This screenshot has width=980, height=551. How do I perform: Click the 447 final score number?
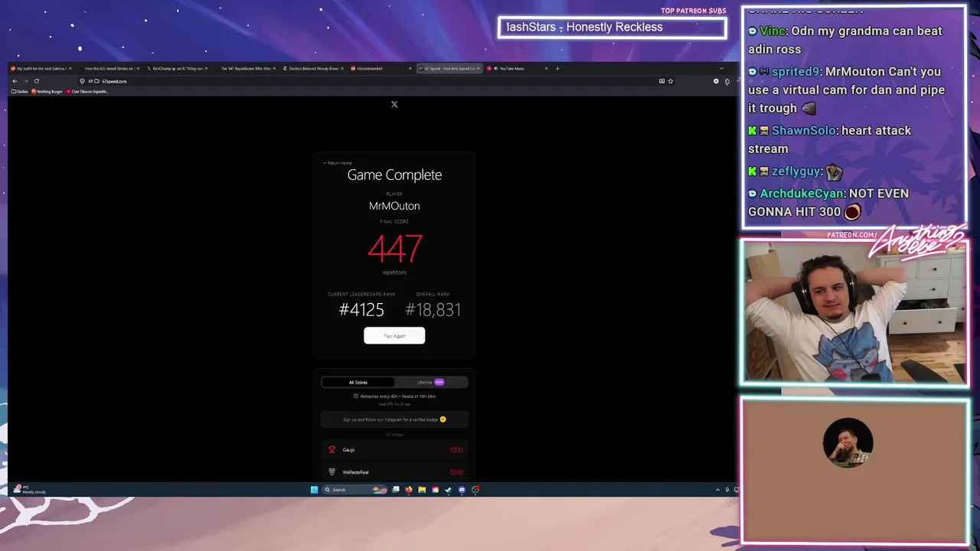coord(394,248)
